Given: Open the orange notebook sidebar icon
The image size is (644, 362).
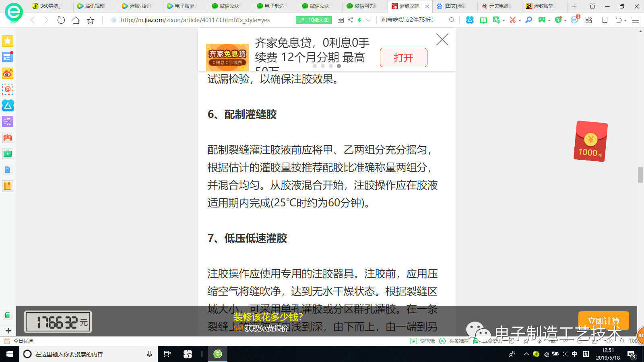Looking at the screenshot, I should pyautogui.click(x=8, y=186).
